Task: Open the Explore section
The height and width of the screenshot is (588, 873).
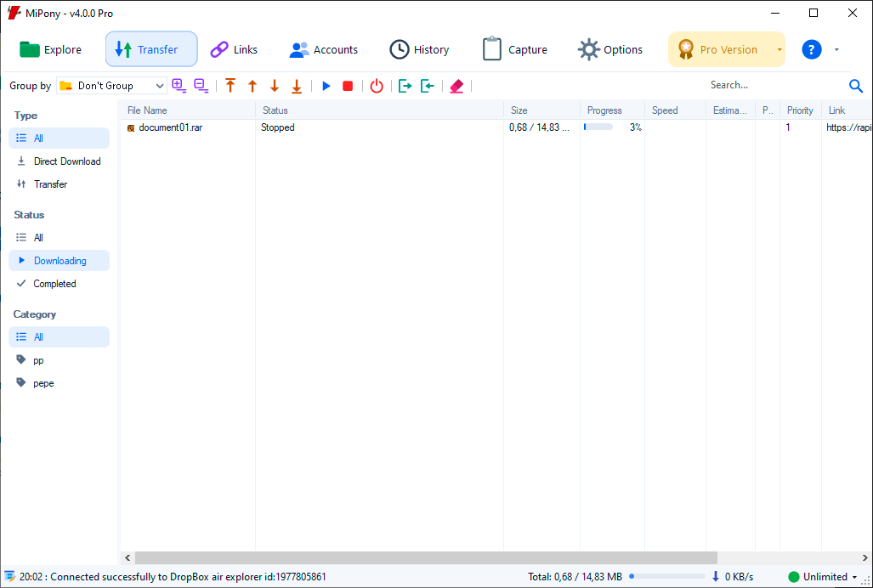Action: [x=50, y=49]
